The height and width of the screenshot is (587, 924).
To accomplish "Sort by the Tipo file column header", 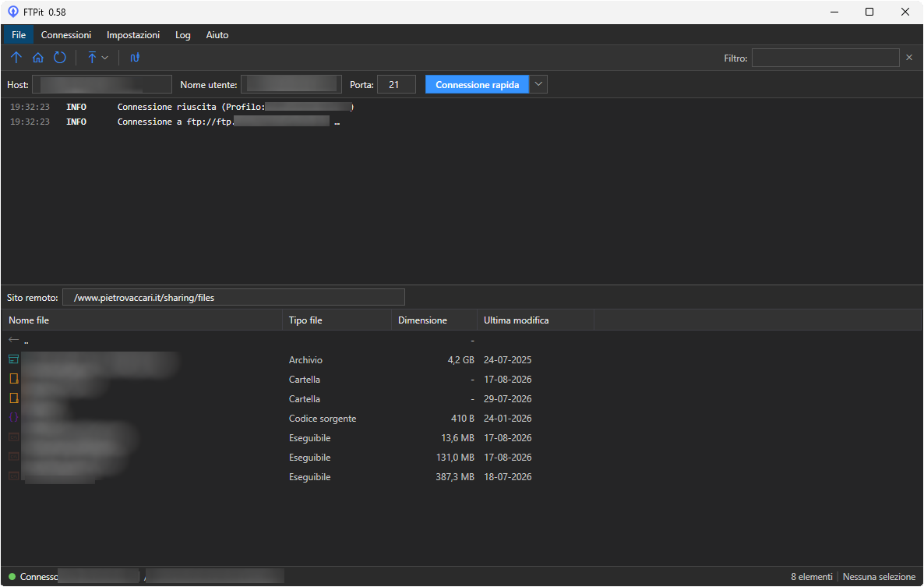I will pos(337,320).
